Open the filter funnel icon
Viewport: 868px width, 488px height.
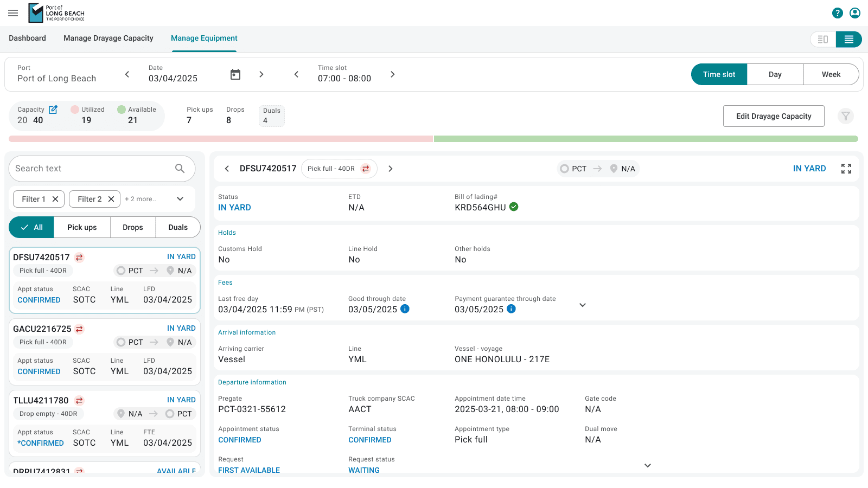point(846,116)
